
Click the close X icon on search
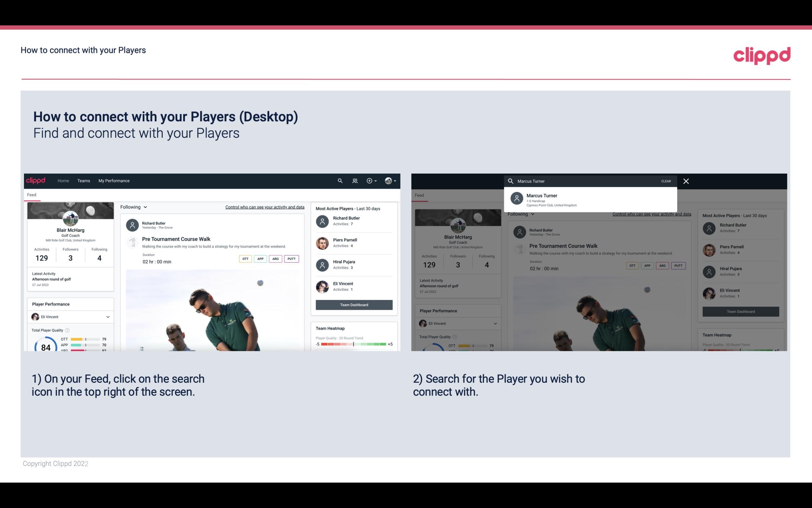pyautogui.click(x=686, y=181)
